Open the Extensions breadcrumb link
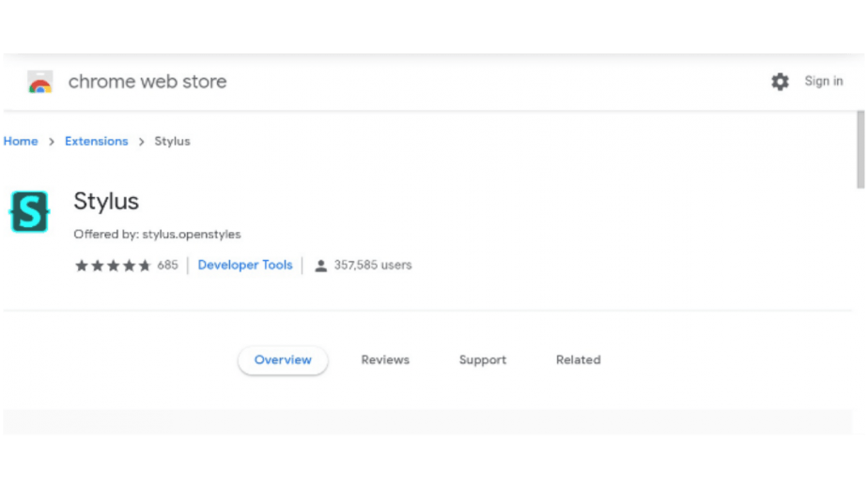 point(97,141)
